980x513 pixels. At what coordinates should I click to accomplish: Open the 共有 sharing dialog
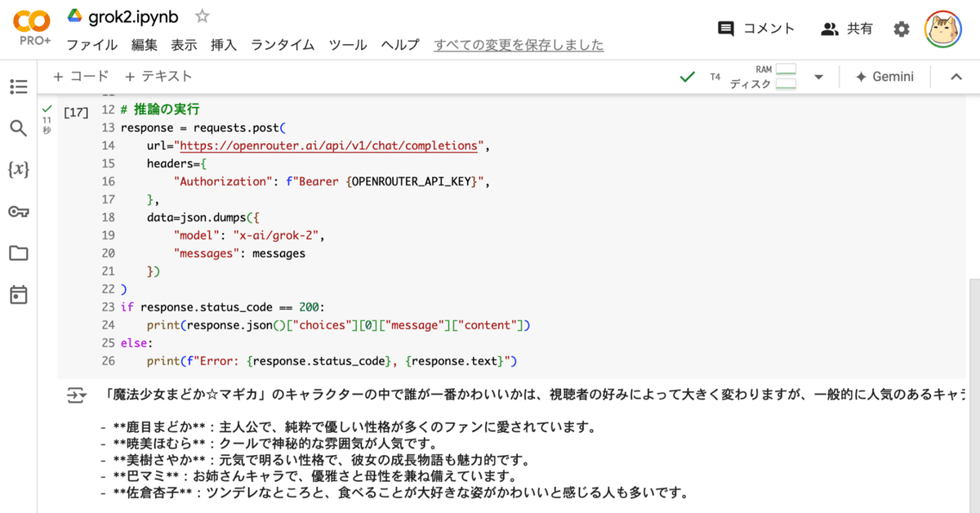click(848, 28)
